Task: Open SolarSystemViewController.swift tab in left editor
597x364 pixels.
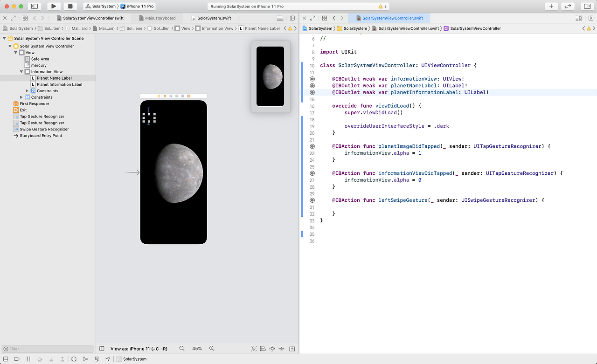Action: (90, 18)
